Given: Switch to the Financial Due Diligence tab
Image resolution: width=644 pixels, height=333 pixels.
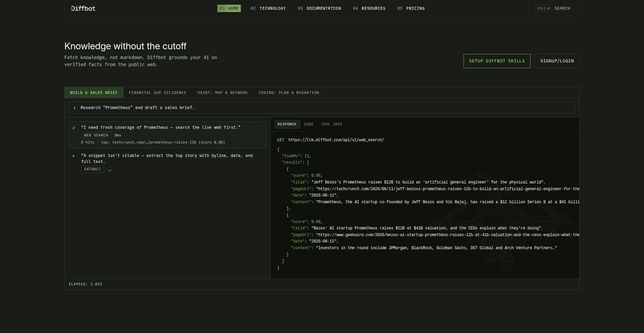Looking at the screenshot, I should tap(158, 93).
